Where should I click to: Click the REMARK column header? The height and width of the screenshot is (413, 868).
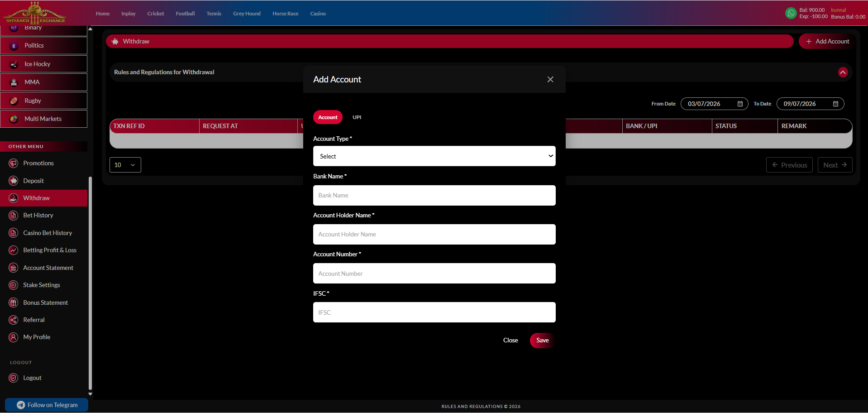[x=815, y=126]
